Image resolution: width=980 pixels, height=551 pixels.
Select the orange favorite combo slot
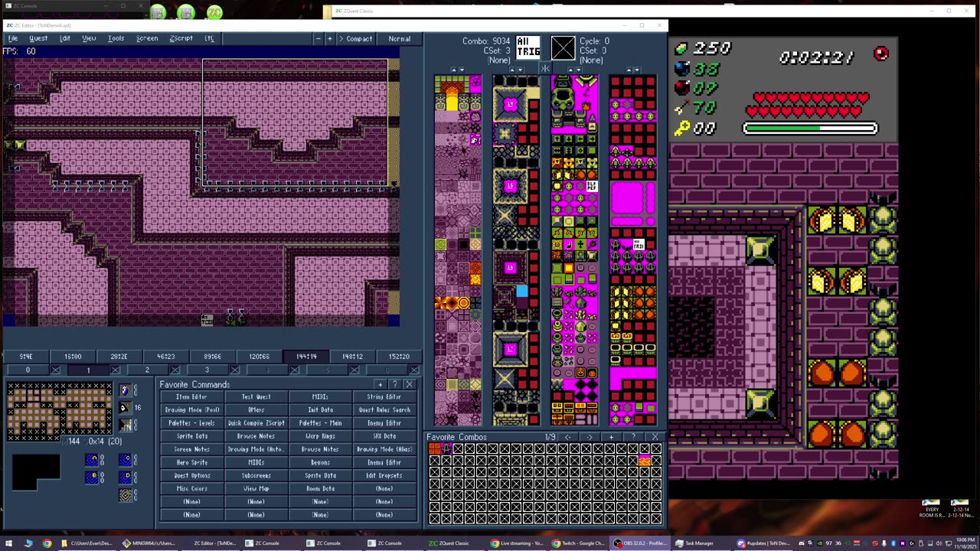tap(645, 461)
